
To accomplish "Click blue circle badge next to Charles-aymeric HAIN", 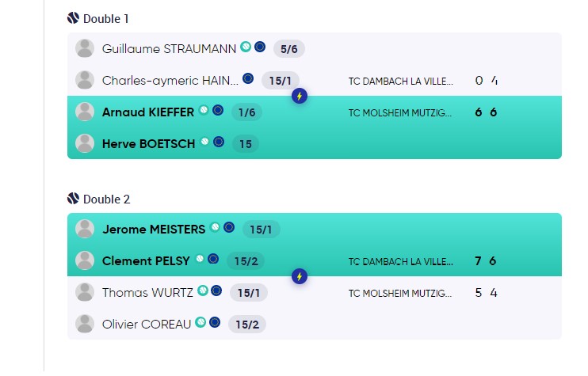I will (248, 78).
